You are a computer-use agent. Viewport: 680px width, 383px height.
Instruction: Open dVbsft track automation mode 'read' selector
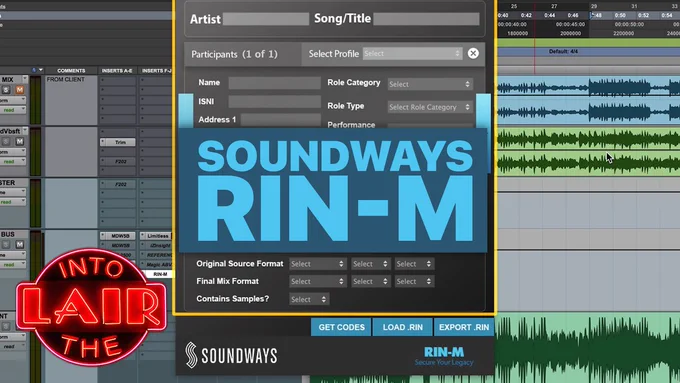[13, 161]
